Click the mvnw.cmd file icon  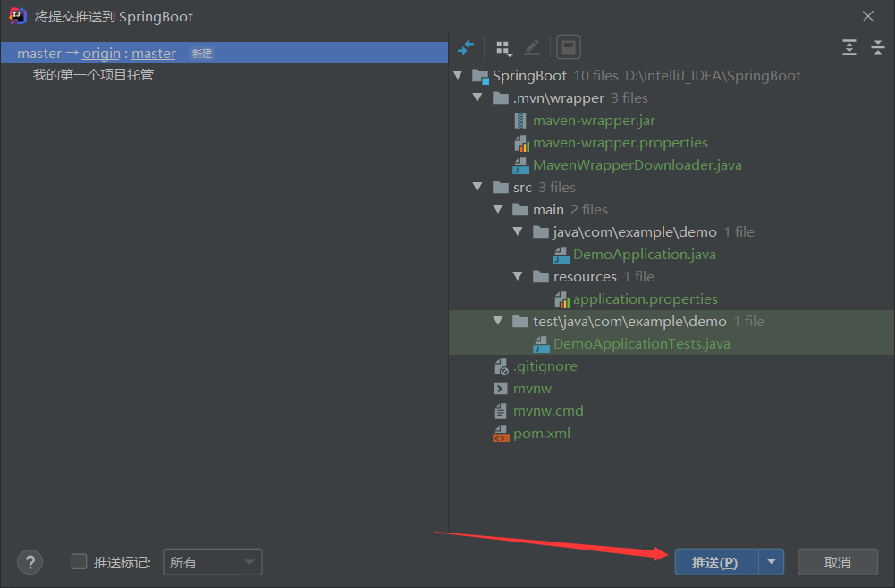tap(501, 411)
